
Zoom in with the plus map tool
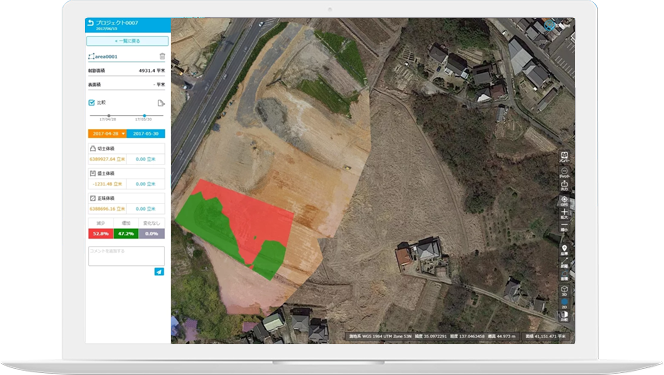point(564,213)
